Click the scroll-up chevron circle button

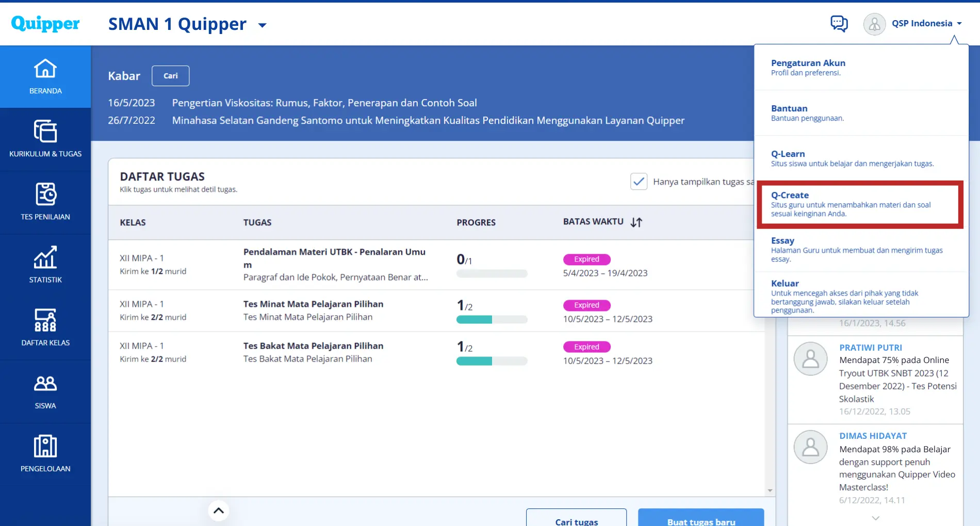click(219, 511)
